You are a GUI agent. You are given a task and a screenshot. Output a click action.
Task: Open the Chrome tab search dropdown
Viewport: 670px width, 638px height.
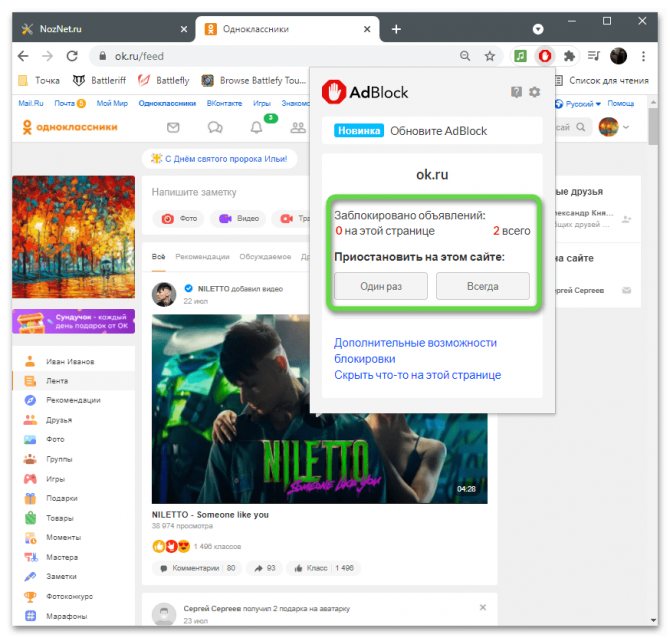[x=538, y=29]
